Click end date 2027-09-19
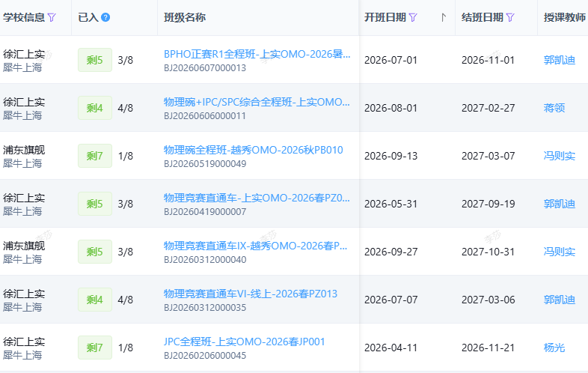This screenshot has height=373, width=588. coord(489,204)
